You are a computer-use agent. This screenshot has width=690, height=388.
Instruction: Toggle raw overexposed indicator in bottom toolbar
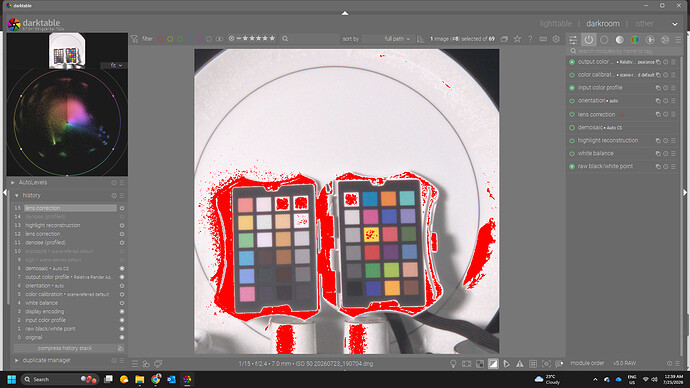point(466,364)
